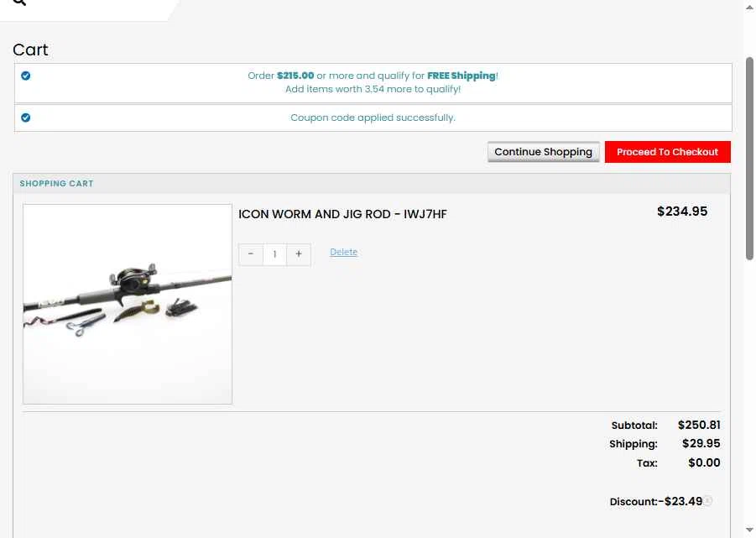Click the Subtotal $250.81 value

pyautogui.click(x=699, y=425)
